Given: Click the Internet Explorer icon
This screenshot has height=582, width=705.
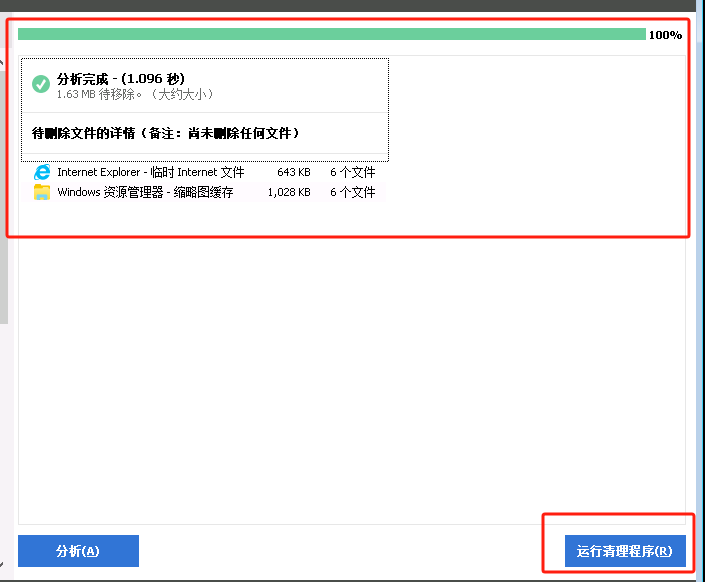Looking at the screenshot, I should (x=42, y=173).
